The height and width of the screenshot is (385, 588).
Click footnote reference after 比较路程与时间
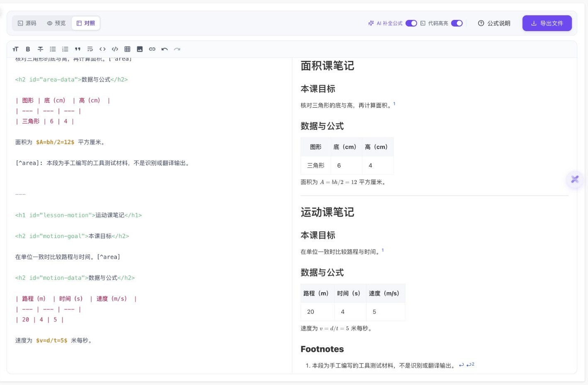pos(383,250)
